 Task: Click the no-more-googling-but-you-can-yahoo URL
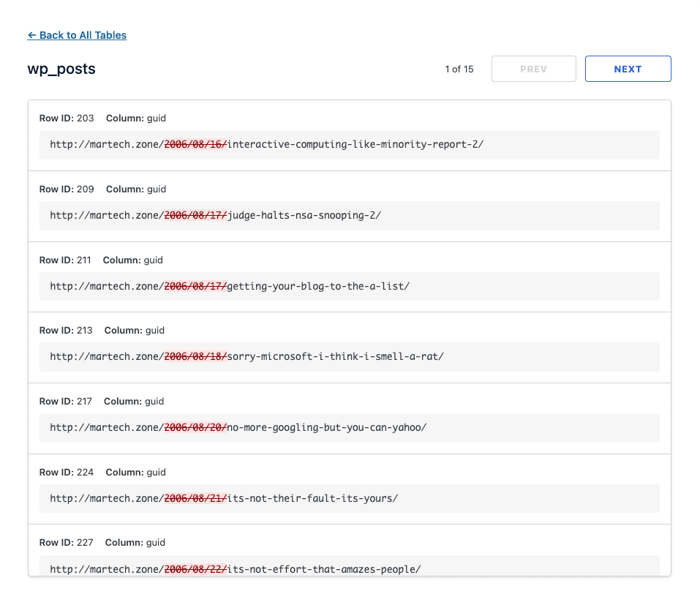coord(238,427)
